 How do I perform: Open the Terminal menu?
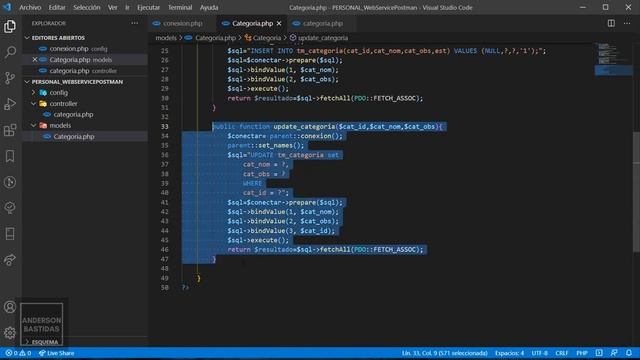(x=180, y=7)
